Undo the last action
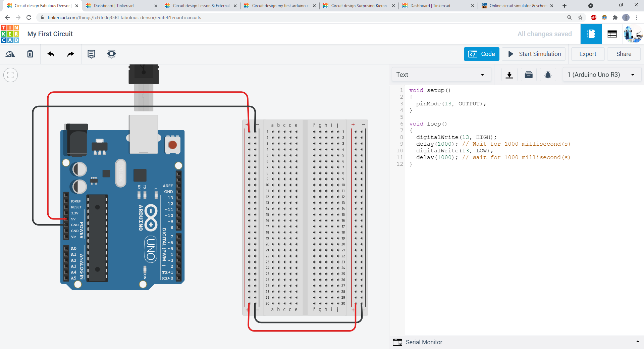Screen dimensions: 644x349 click(x=51, y=54)
